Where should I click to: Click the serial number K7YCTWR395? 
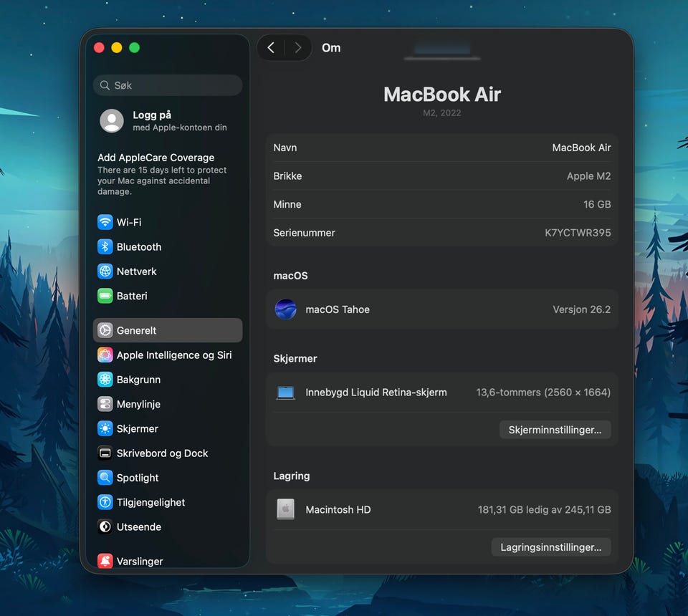(x=578, y=233)
